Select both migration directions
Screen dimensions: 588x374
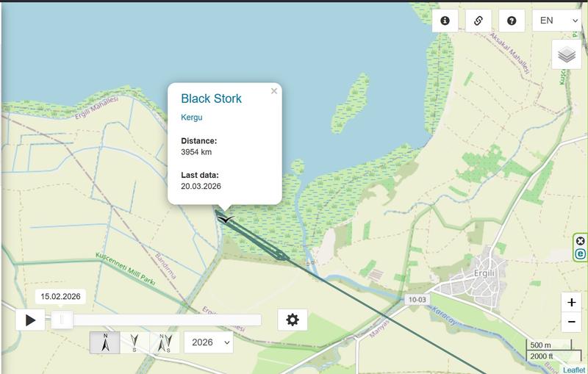(165, 342)
